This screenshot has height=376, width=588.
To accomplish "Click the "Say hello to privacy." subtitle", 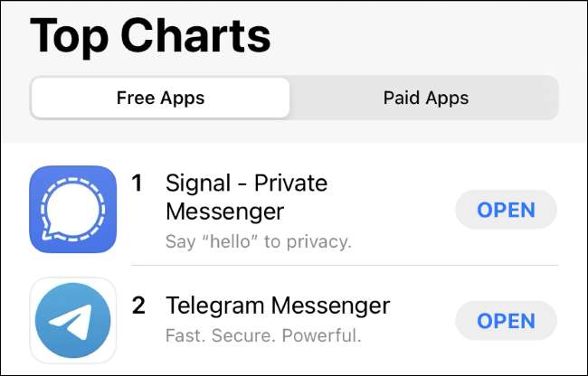I will pos(258,241).
